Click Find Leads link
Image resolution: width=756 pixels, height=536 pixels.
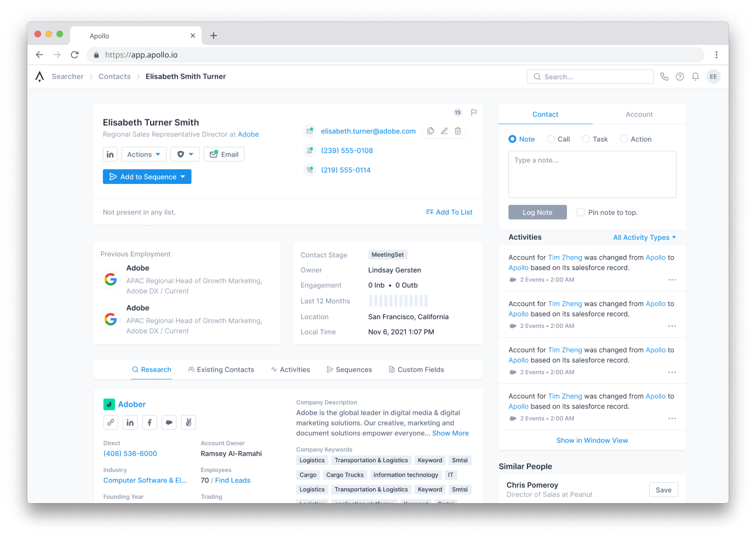pyautogui.click(x=233, y=481)
